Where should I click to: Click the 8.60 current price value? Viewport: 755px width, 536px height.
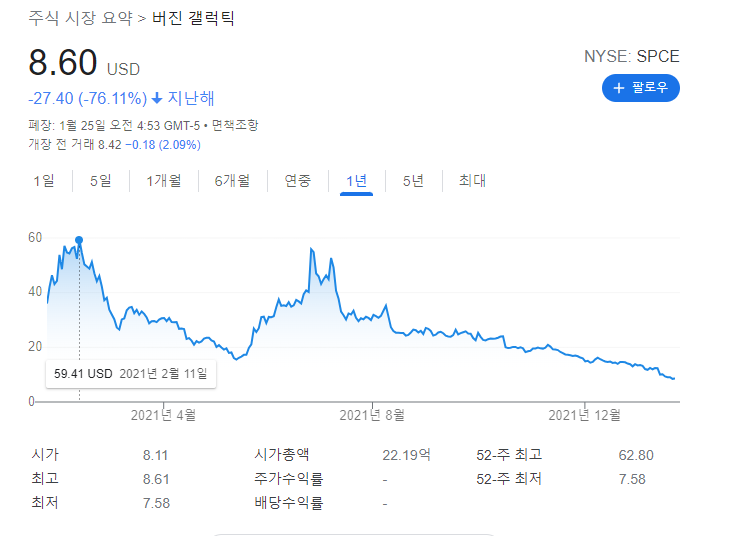[x=63, y=63]
